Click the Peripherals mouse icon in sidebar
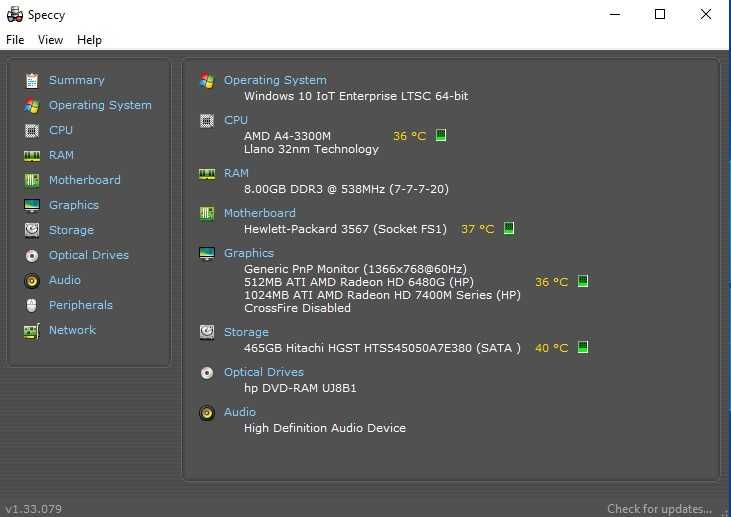The image size is (731, 517). 32,305
